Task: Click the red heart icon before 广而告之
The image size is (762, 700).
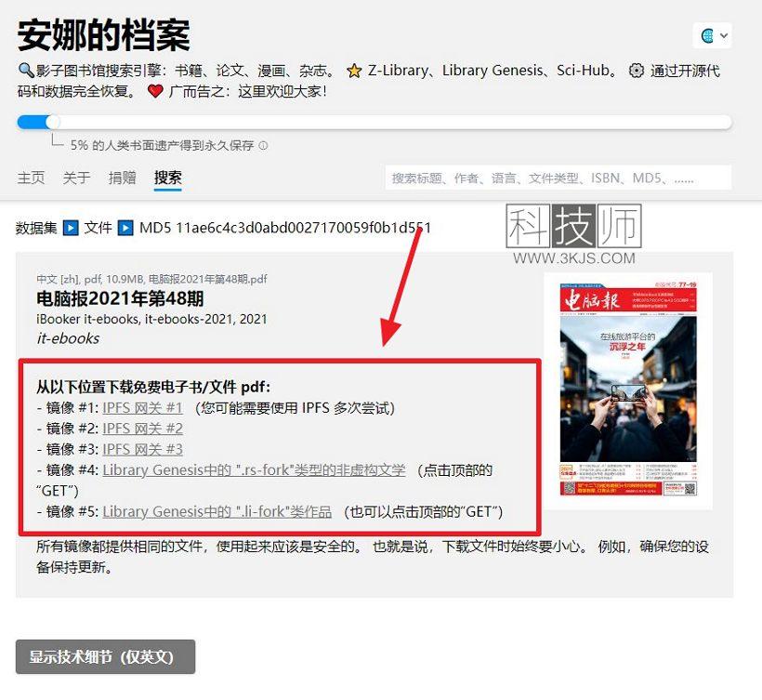Action: tap(155, 91)
